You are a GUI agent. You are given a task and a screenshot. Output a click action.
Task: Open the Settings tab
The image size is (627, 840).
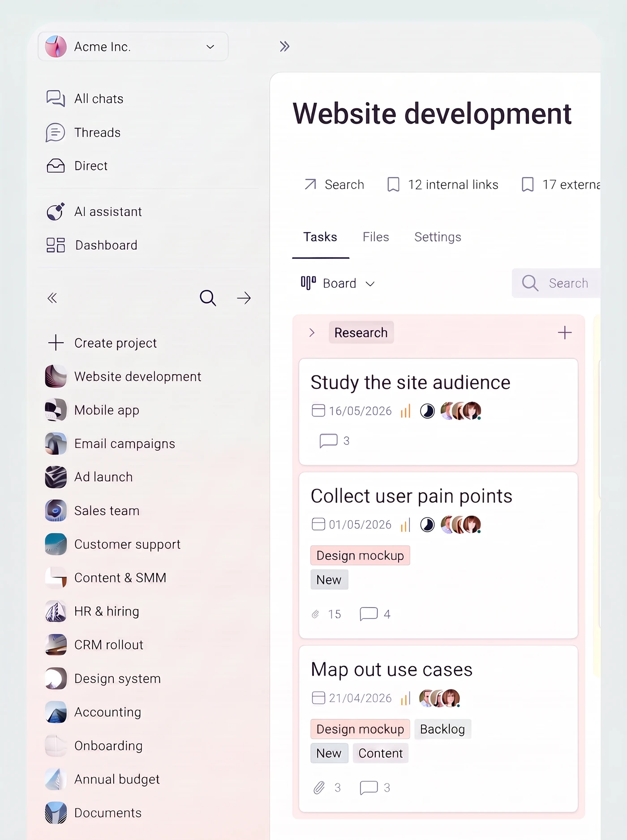[438, 237]
